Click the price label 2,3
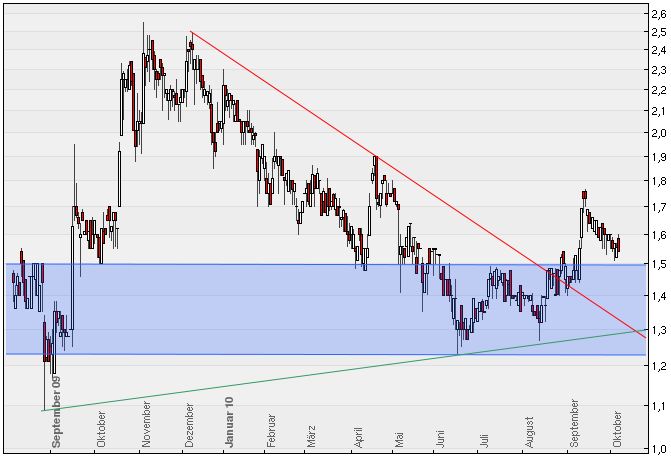Image resolution: width=671 pixels, height=457 pixels. pyautogui.click(x=659, y=70)
